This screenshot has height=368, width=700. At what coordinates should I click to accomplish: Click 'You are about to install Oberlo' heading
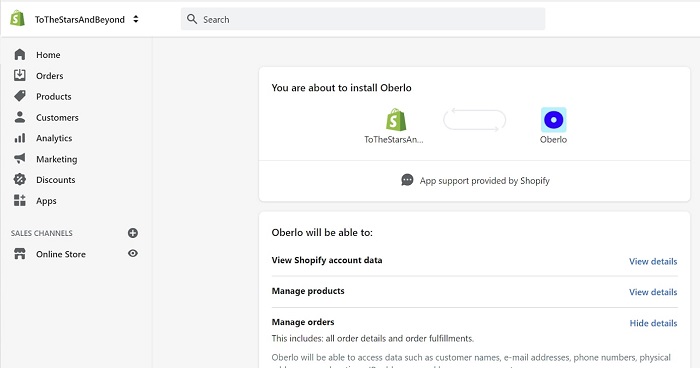click(342, 88)
